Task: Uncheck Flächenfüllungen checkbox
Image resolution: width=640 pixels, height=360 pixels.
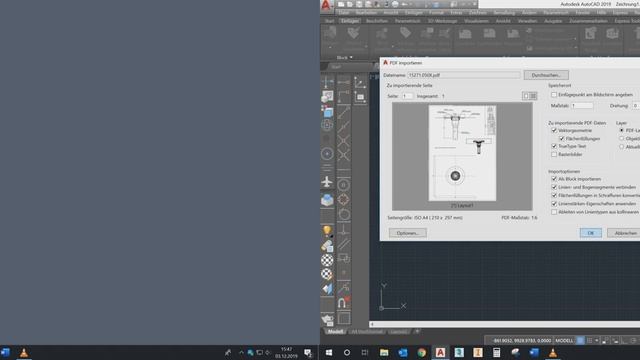Action: pyautogui.click(x=562, y=139)
